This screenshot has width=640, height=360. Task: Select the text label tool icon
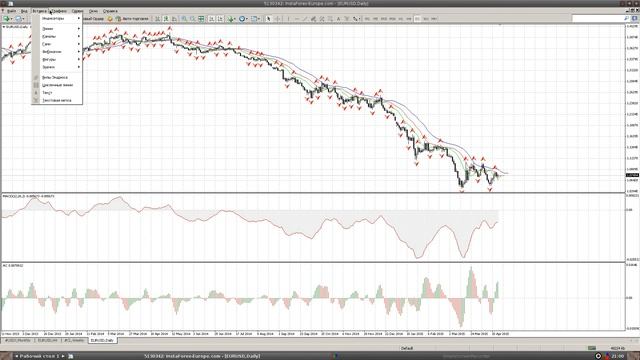click(347, 18)
